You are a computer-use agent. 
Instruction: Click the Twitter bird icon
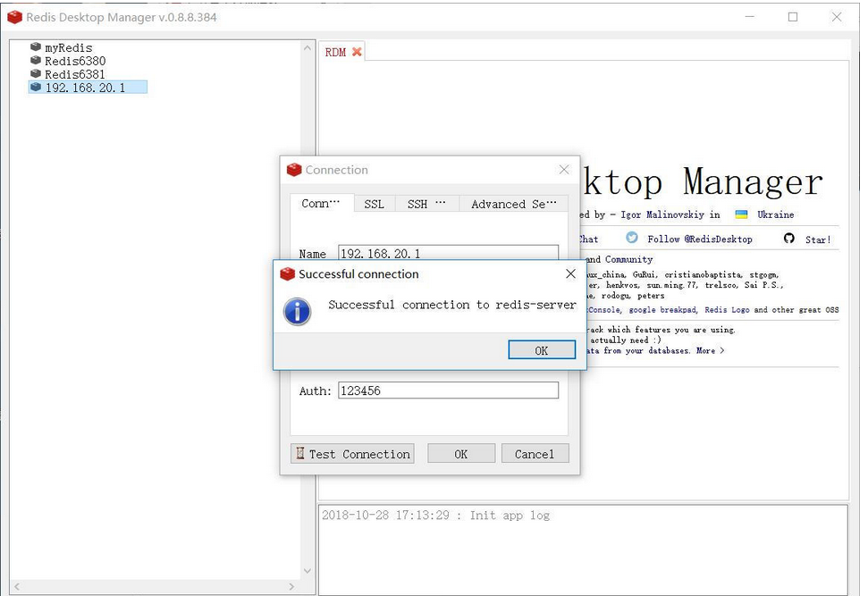coord(632,238)
